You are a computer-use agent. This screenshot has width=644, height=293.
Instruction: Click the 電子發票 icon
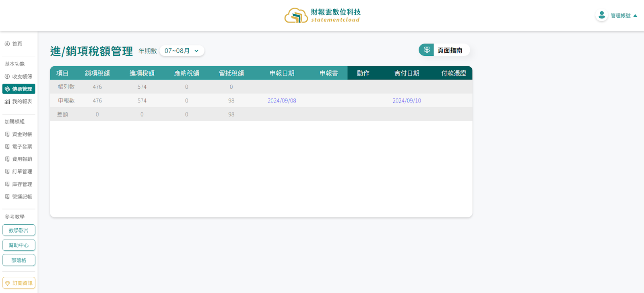click(x=7, y=147)
